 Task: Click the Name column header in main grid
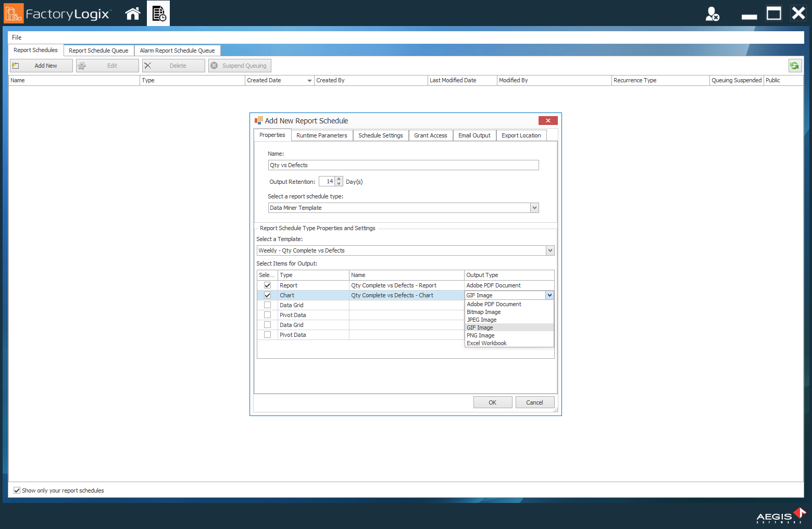[74, 80]
